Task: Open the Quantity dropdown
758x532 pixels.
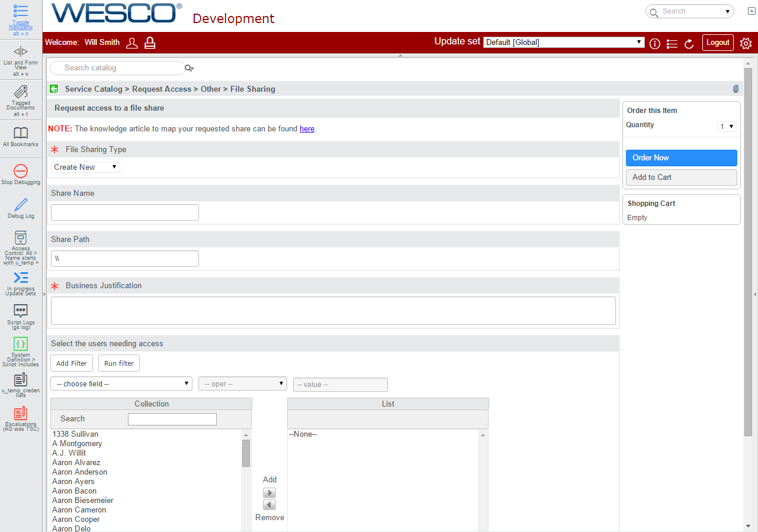Action: click(x=727, y=126)
